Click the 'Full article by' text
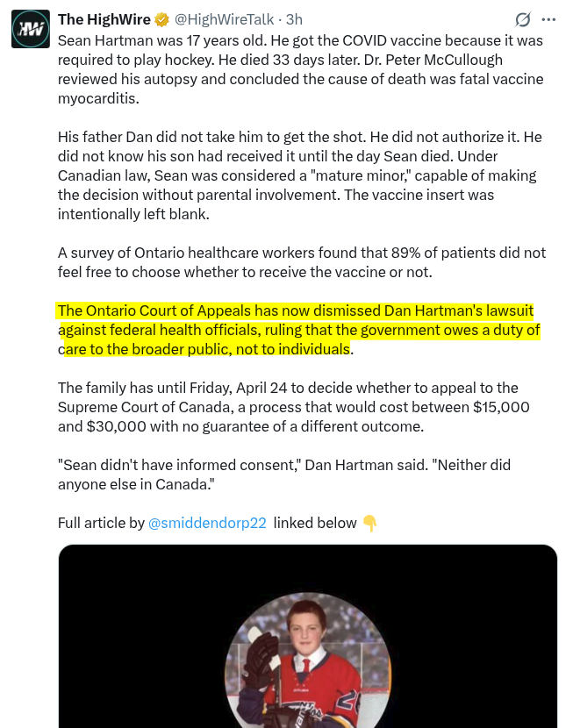Viewport: 573px width, 728px height. pyautogui.click(x=101, y=523)
